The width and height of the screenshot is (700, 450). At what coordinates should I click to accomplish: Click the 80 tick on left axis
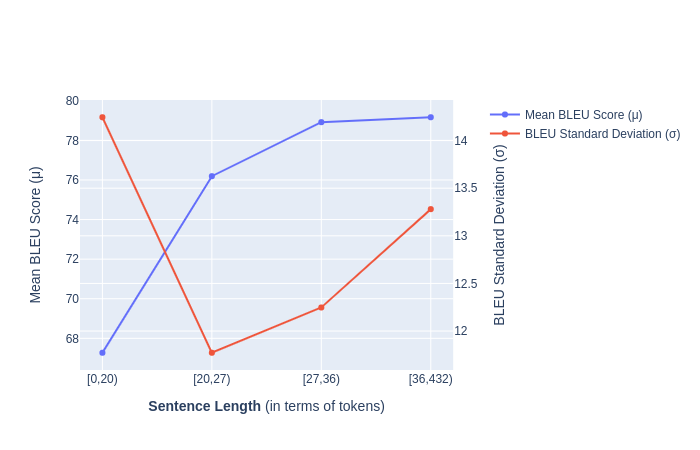pos(72,101)
